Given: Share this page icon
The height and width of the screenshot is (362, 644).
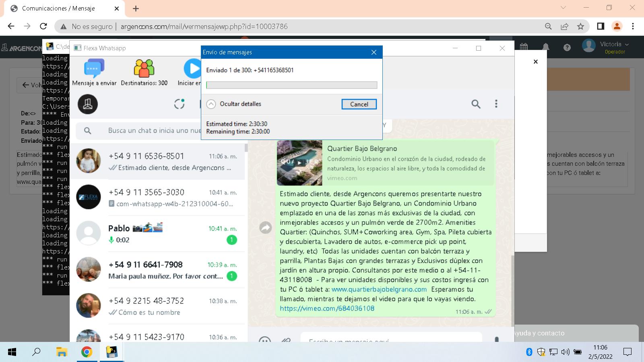Looking at the screenshot, I should pyautogui.click(x=564, y=27).
